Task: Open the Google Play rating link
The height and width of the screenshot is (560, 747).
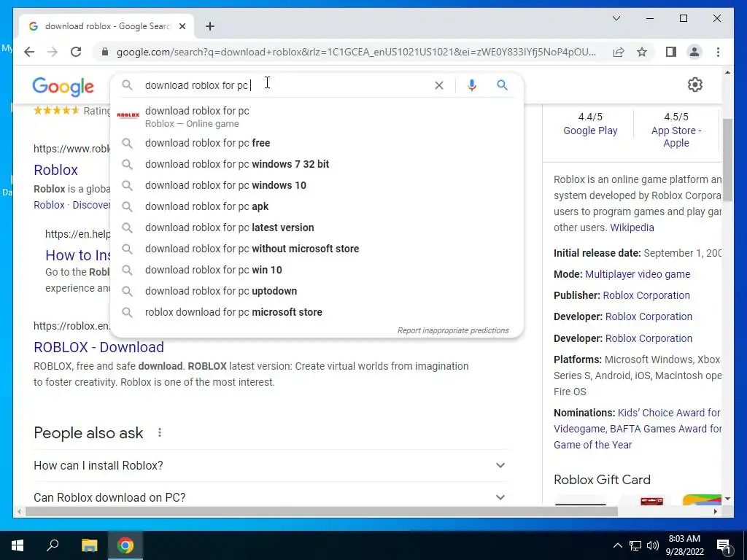Action: 590,131
